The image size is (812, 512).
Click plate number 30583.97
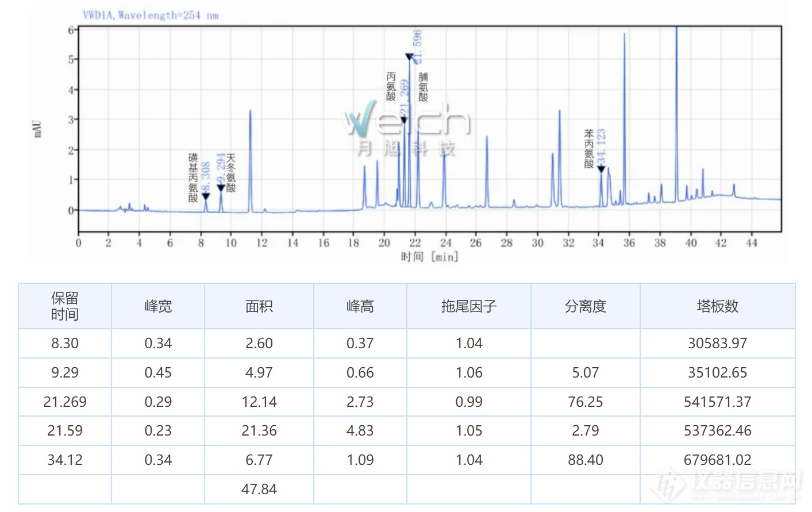[x=718, y=344]
